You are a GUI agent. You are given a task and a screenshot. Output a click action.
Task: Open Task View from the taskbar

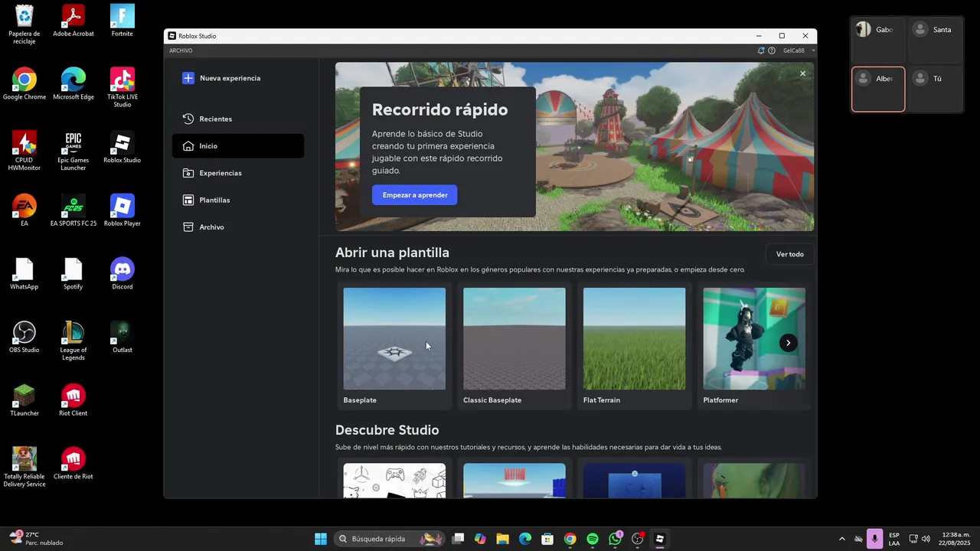coord(458,539)
